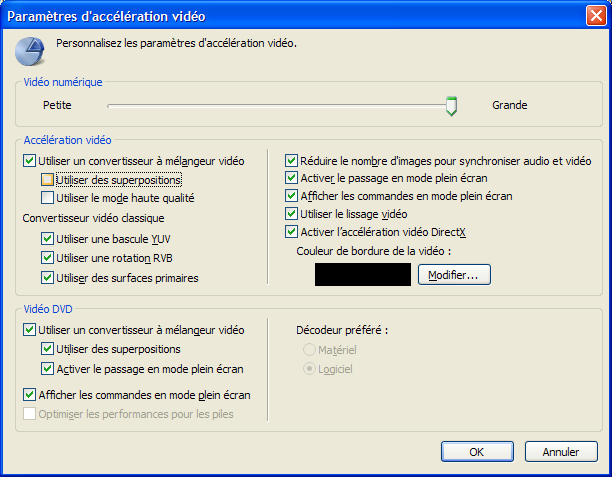Select the Logiciel decoder radio button
Viewport: 612px width, 477px height.
point(309,369)
